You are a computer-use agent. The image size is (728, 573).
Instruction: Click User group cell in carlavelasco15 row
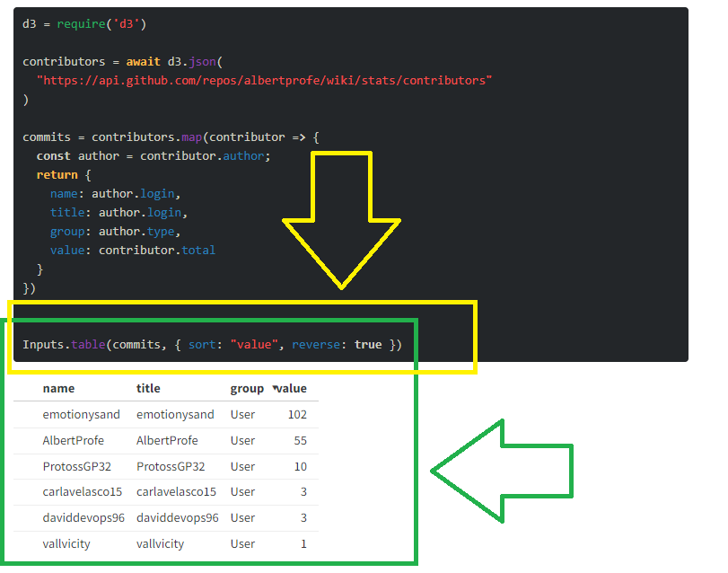point(242,492)
